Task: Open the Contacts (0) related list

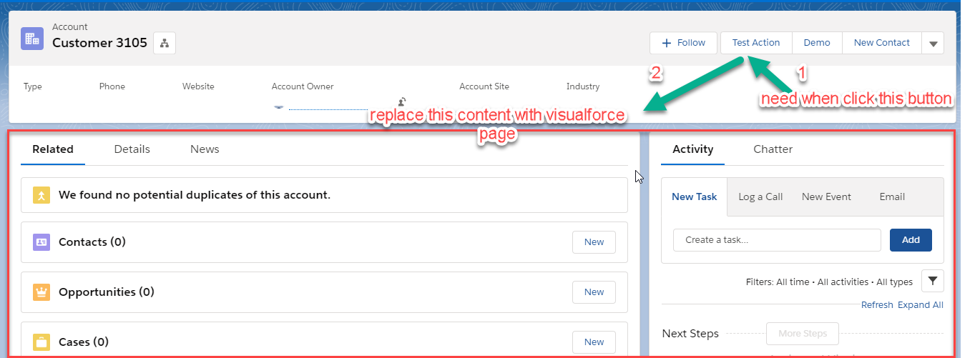Action: click(92, 242)
